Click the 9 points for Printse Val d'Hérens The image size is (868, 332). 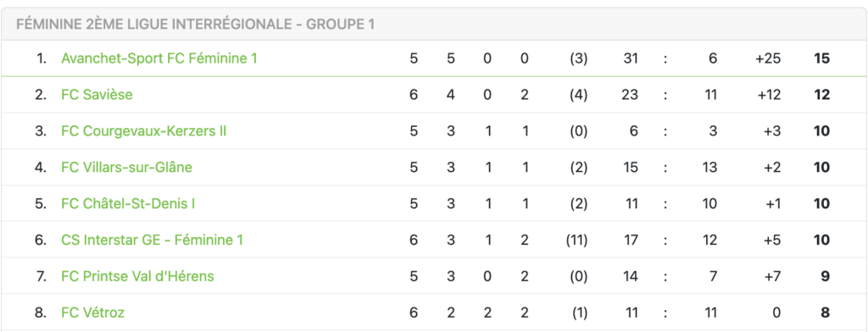pyautogui.click(x=826, y=276)
